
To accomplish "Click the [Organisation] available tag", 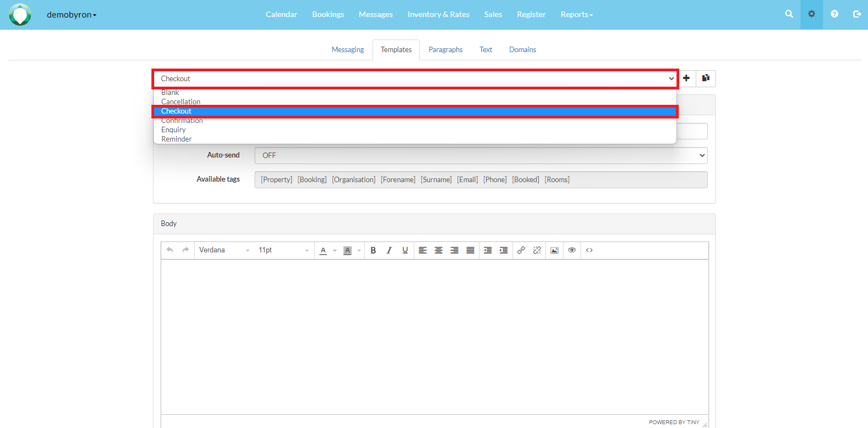I will (354, 179).
